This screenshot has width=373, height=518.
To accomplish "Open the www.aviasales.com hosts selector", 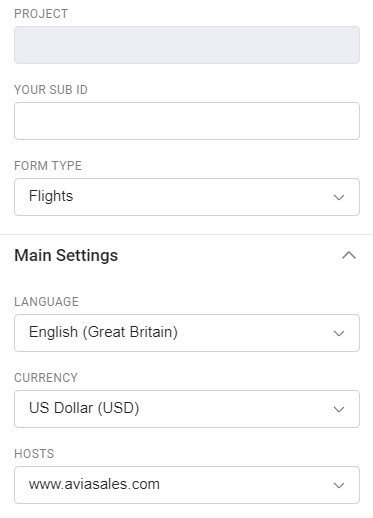I will 187,485.
